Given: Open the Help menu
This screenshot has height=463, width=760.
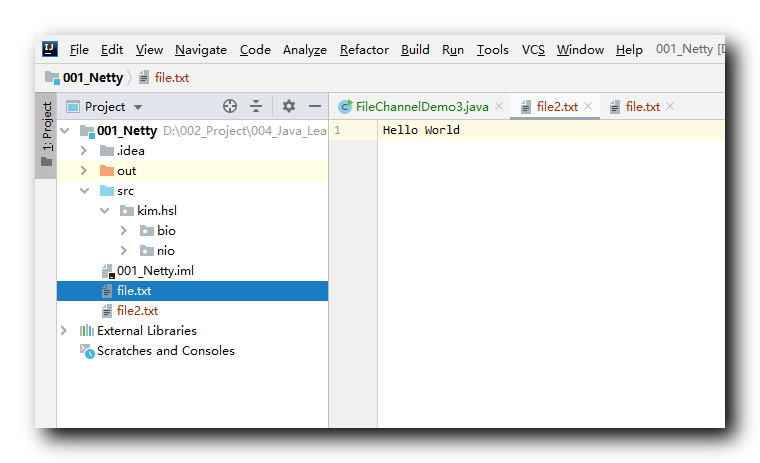Looking at the screenshot, I should tap(629, 49).
